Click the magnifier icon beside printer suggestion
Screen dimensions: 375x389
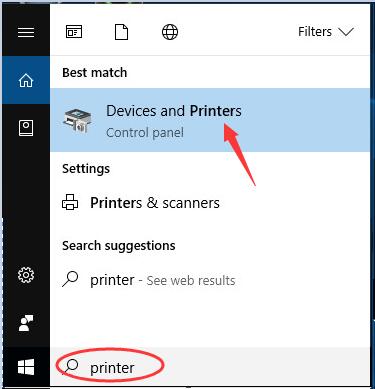coord(70,279)
